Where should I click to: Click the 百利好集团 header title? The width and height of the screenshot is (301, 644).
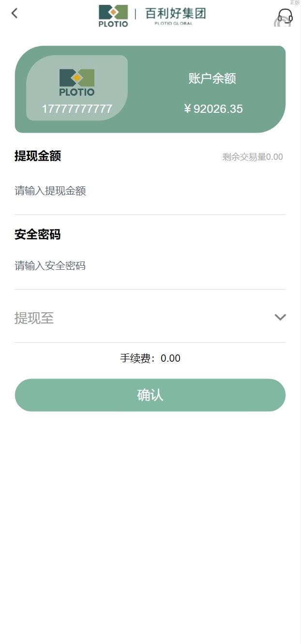pos(175,13)
